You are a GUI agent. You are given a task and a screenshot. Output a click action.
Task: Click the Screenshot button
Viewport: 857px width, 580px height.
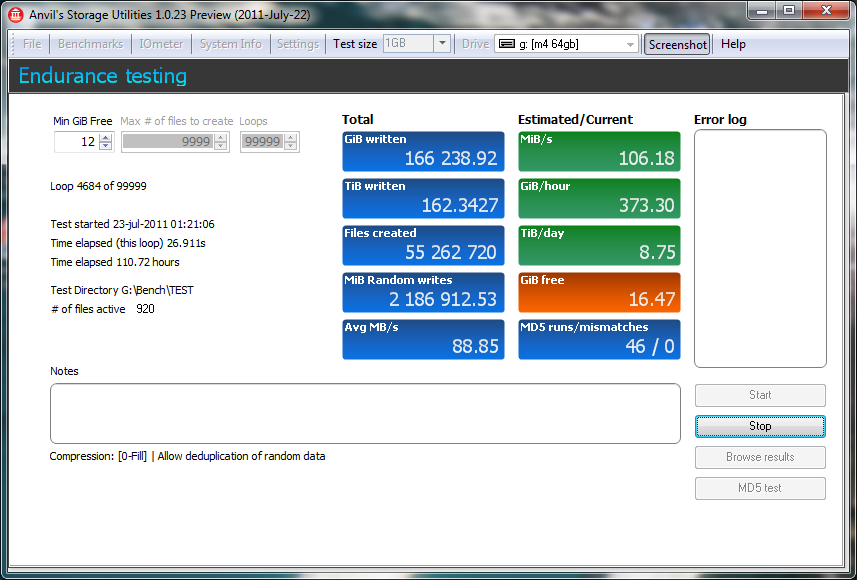[677, 44]
